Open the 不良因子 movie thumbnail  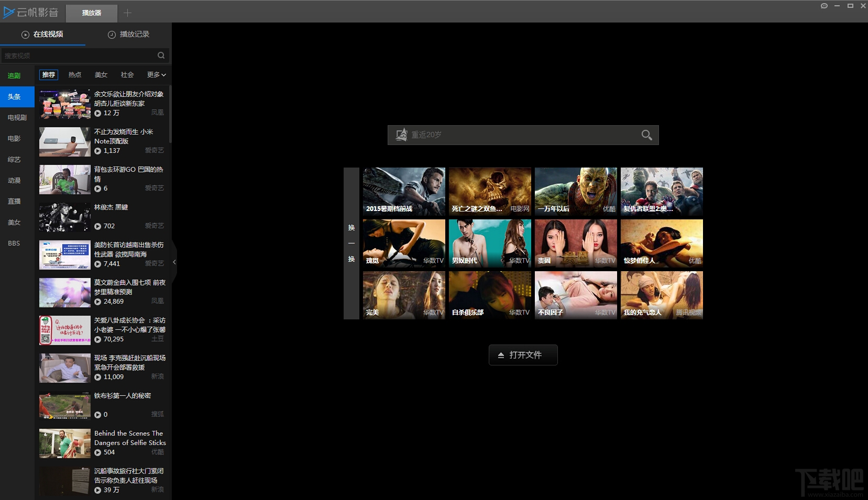click(576, 295)
